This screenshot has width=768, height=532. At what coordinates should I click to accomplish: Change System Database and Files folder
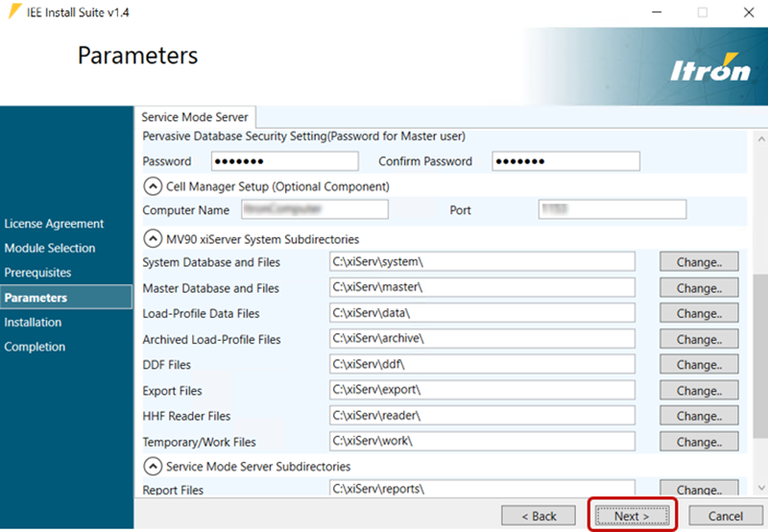click(699, 261)
